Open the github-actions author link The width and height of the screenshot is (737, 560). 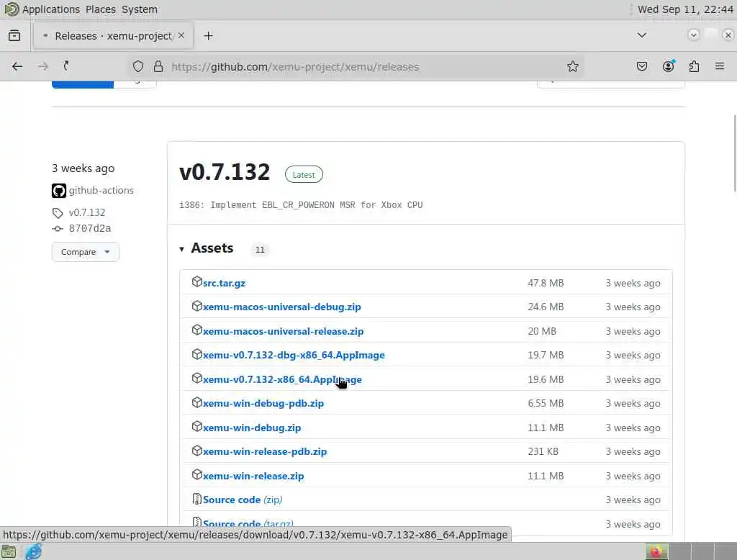(101, 191)
